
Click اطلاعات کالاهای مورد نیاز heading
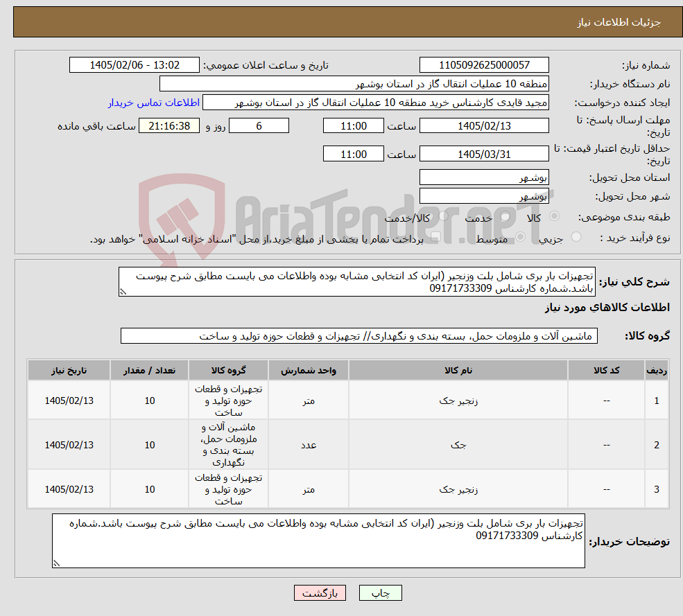tap(607, 308)
